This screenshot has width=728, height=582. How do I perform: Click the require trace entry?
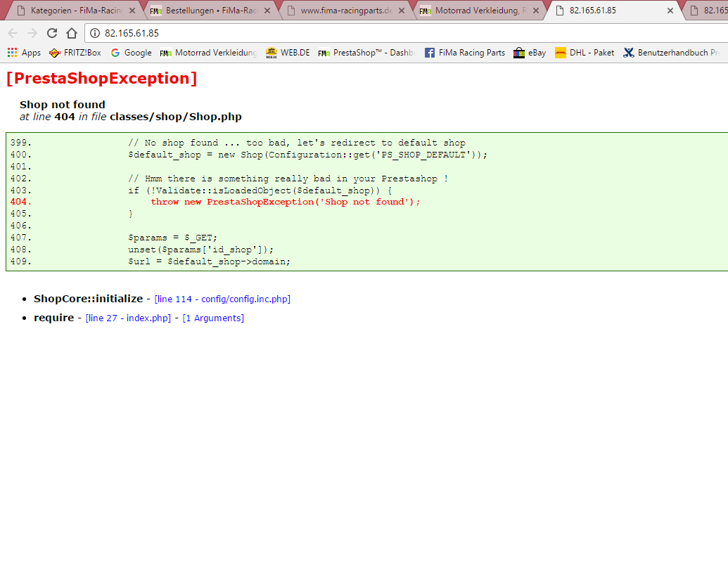click(54, 318)
